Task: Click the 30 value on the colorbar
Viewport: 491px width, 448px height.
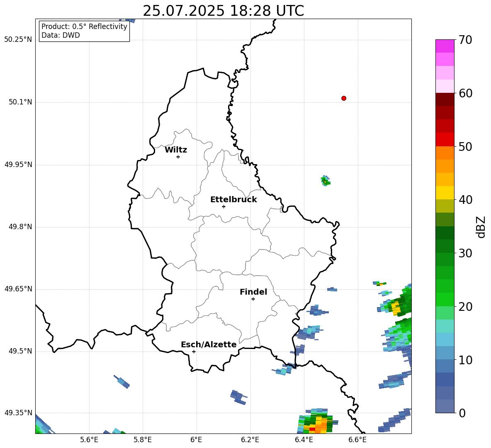Action: tap(465, 253)
